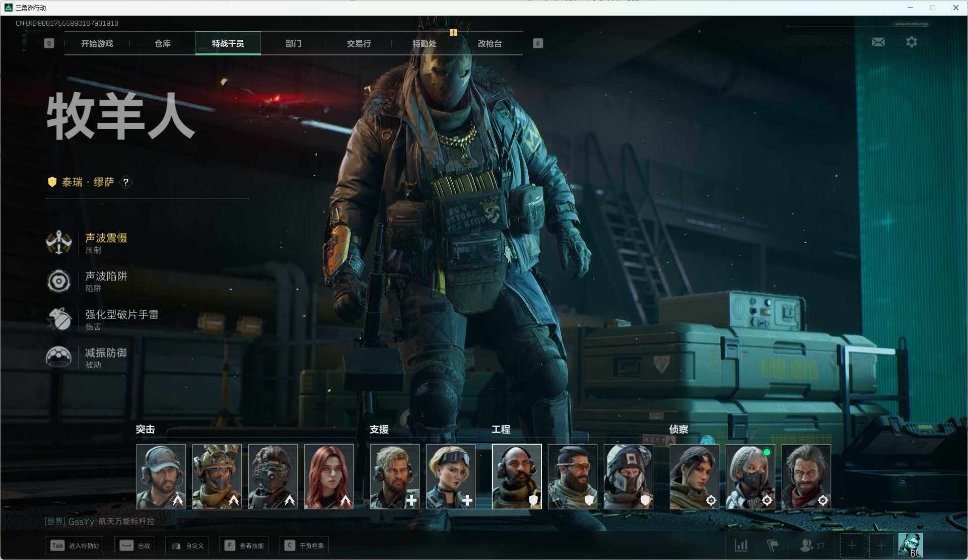Select the red-haired female assault operator
968x560 pixels.
[x=329, y=476]
